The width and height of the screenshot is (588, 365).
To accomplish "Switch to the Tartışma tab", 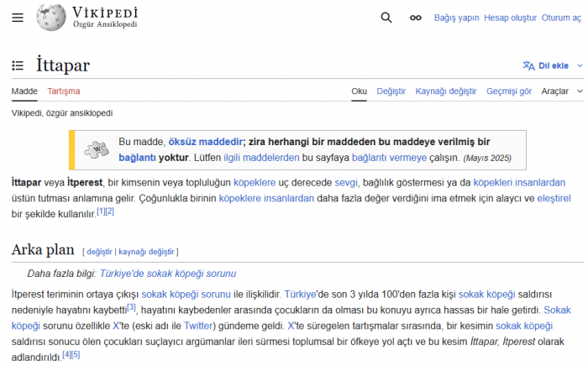I will pos(64,91).
